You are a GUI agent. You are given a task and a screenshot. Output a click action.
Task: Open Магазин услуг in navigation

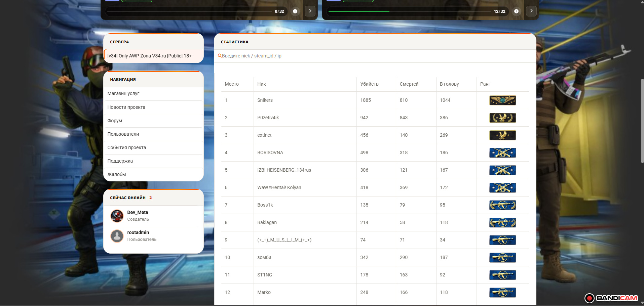[x=123, y=93]
